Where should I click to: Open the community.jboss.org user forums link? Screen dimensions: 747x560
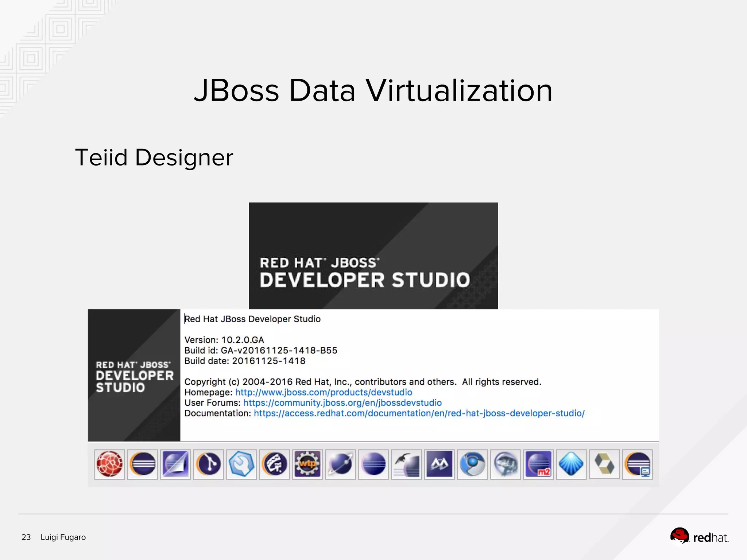click(342, 403)
